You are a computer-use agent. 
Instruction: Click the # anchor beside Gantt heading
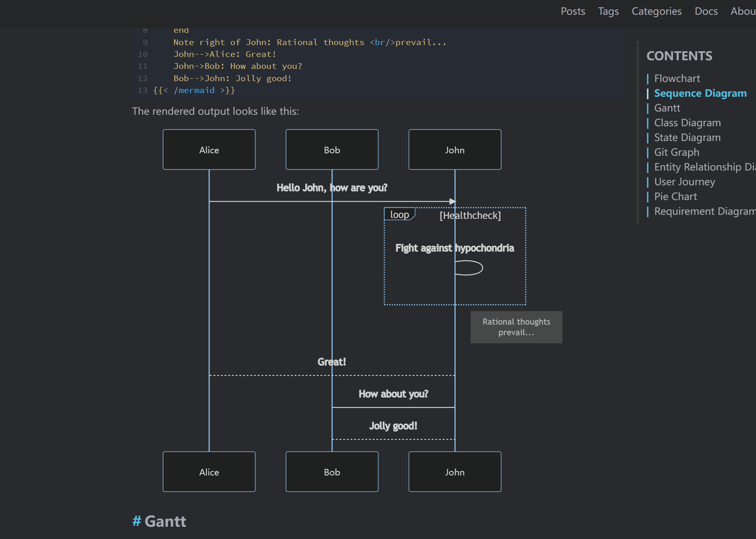tap(136, 521)
